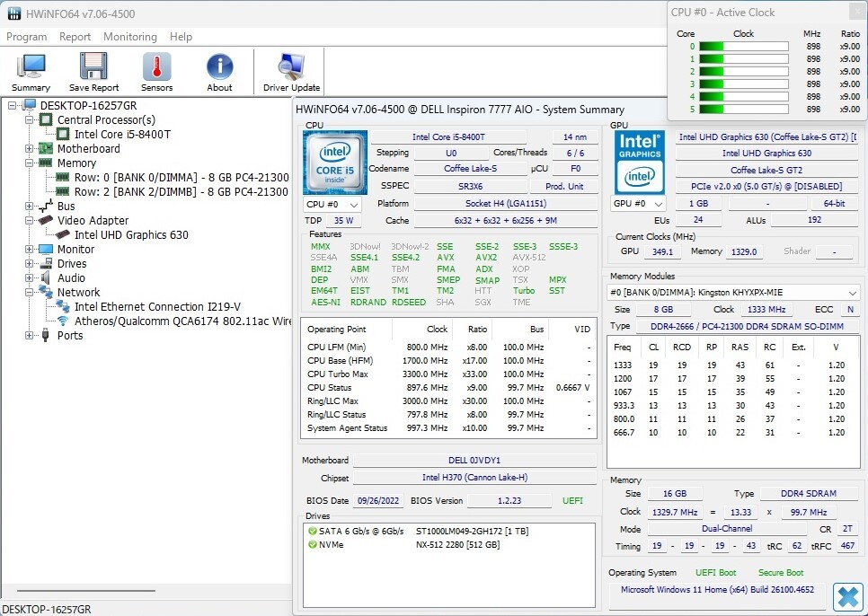Click the SR3X6 SSPEC value
The width and height of the screenshot is (868, 616).
pos(470,187)
